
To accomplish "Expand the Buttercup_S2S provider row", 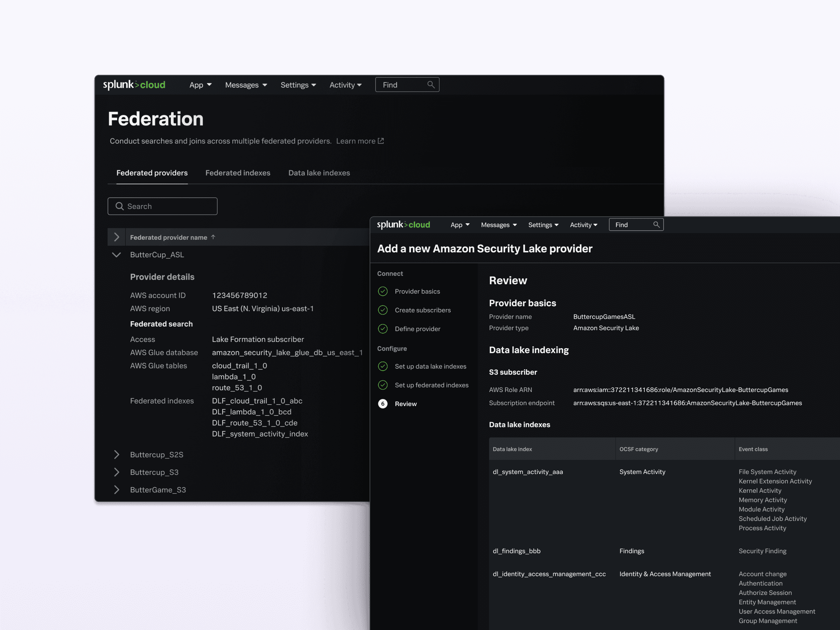I will (x=117, y=455).
